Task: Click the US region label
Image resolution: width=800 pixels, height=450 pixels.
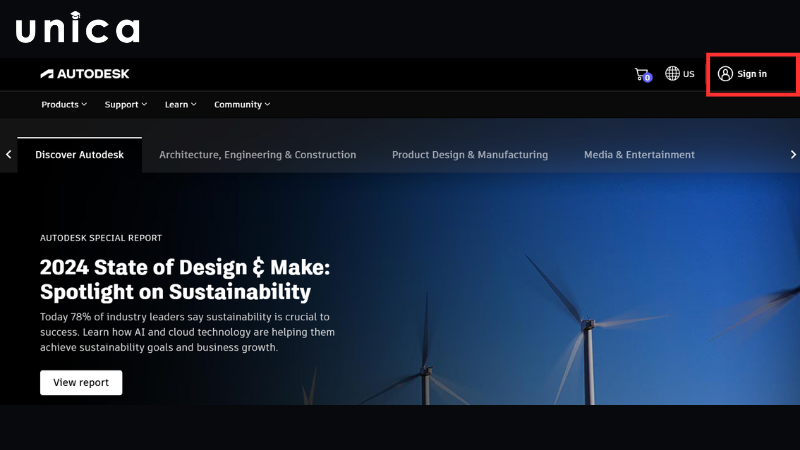Action: (x=689, y=74)
